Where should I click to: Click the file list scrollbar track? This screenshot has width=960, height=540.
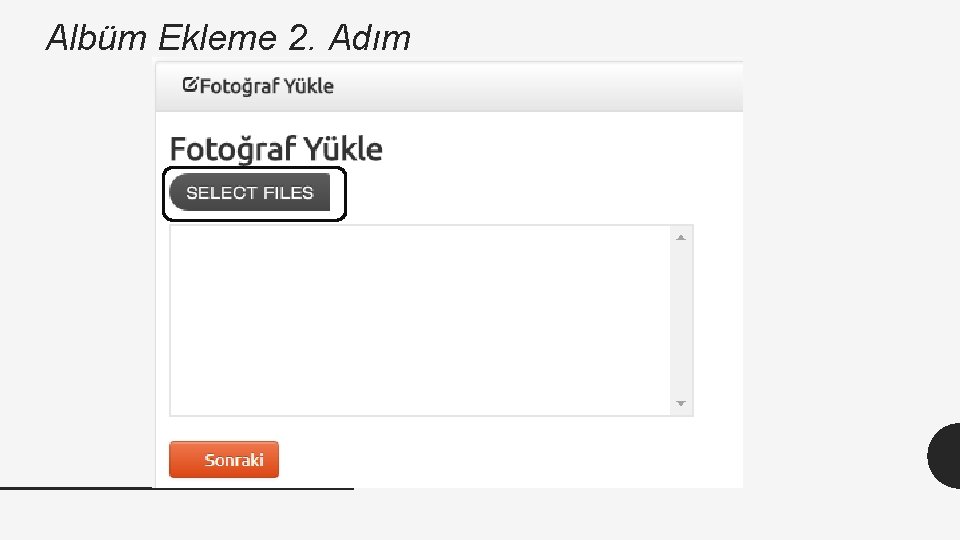pos(681,320)
